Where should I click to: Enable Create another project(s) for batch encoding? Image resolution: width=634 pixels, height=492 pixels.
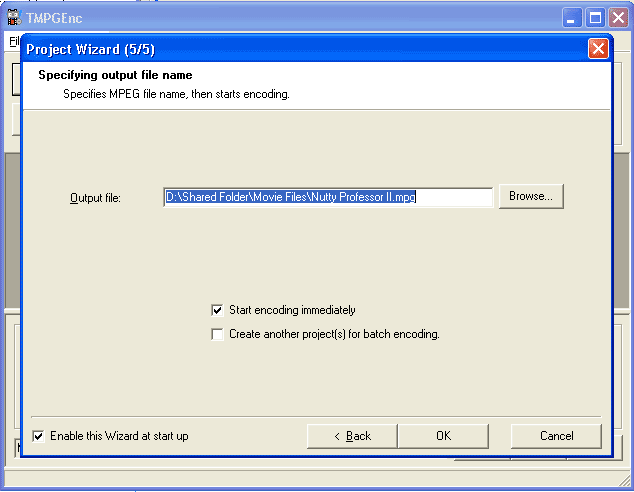pos(218,334)
